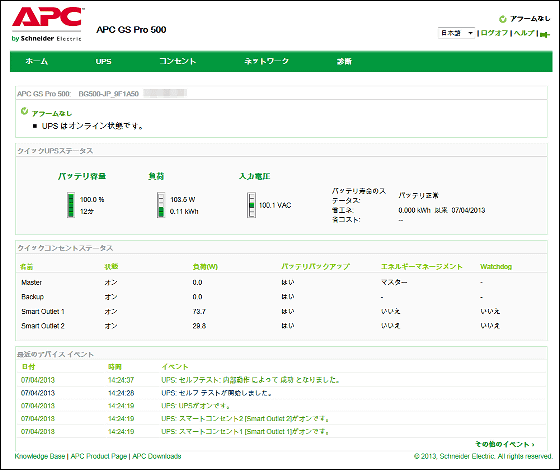The width and height of the screenshot is (560, 470).
Task: Click the 14:24:28 self-test started event
Action: (x=216, y=393)
